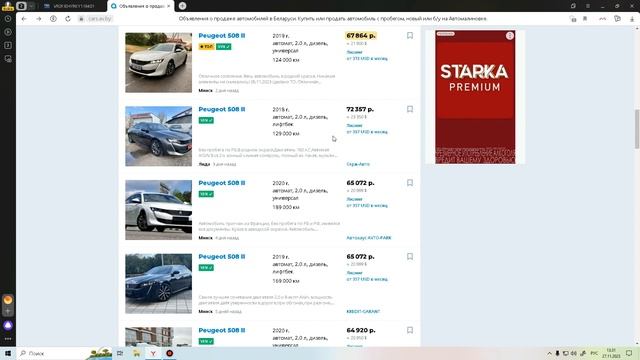Open the Peugeot 508 II with 169 000 km
The width and height of the screenshot is (640, 360).
[x=222, y=256]
